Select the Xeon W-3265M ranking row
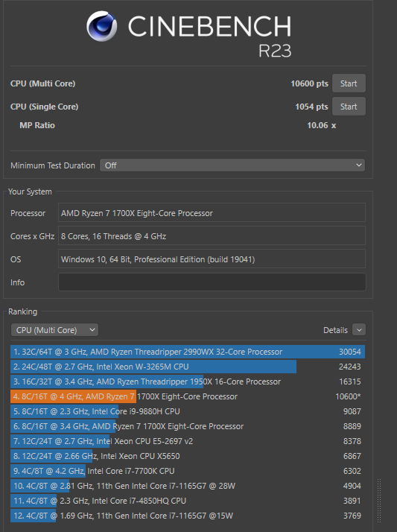This screenshot has height=532, width=397. (188, 367)
